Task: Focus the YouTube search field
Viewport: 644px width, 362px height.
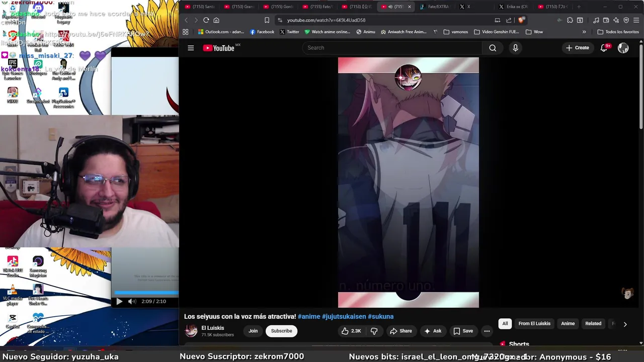Action: [x=392, y=48]
